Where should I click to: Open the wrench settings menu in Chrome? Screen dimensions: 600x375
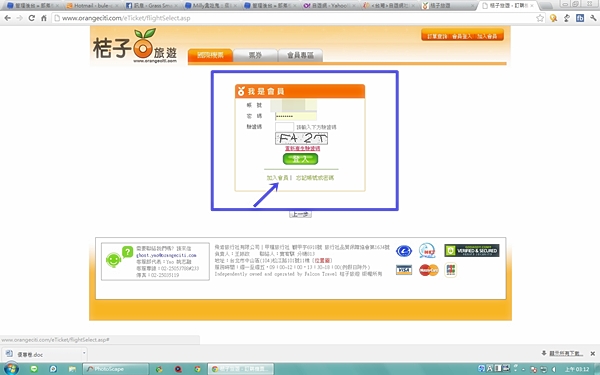pos(593,18)
